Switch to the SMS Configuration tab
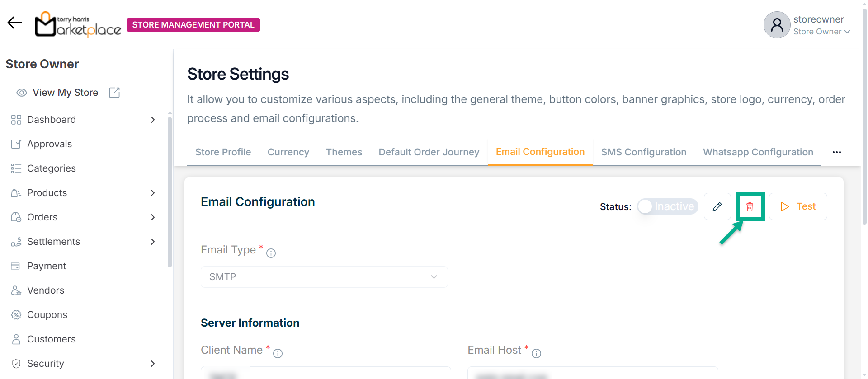This screenshot has height=379, width=868. (643, 152)
